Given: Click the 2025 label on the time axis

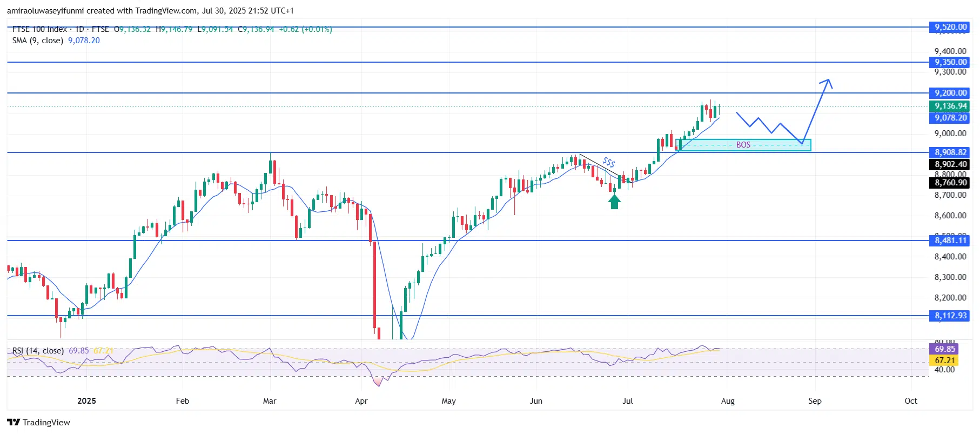Looking at the screenshot, I should [x=86, y=401].
